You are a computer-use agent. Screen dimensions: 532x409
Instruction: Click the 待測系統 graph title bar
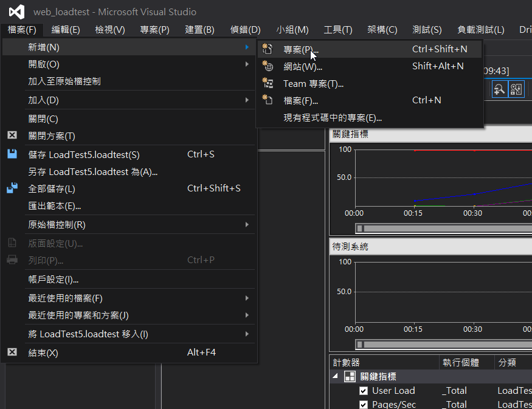[431, 247]
